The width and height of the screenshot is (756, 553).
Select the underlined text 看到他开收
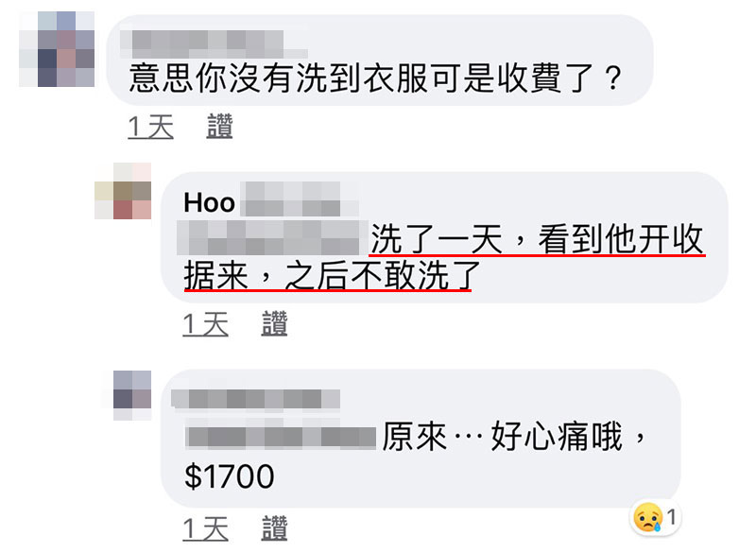(621, 238)
